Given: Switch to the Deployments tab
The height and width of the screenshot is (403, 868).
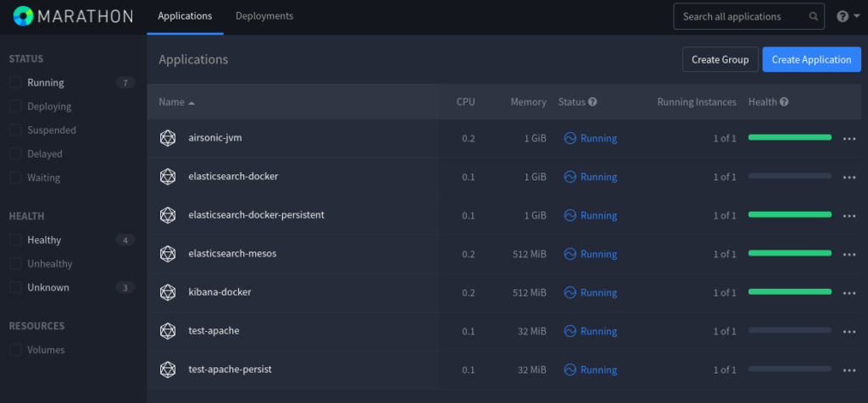Looking at the screenshot, I should click(264, 16).
